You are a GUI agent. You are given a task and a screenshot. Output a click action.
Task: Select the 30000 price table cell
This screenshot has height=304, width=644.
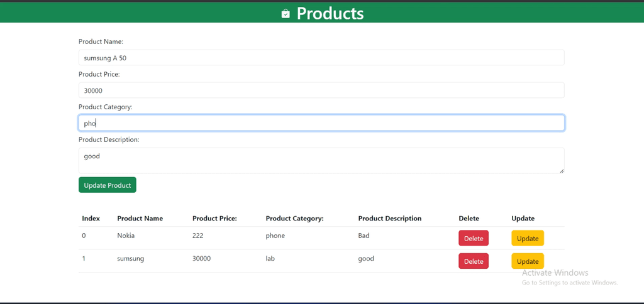[x=202, y=259]
